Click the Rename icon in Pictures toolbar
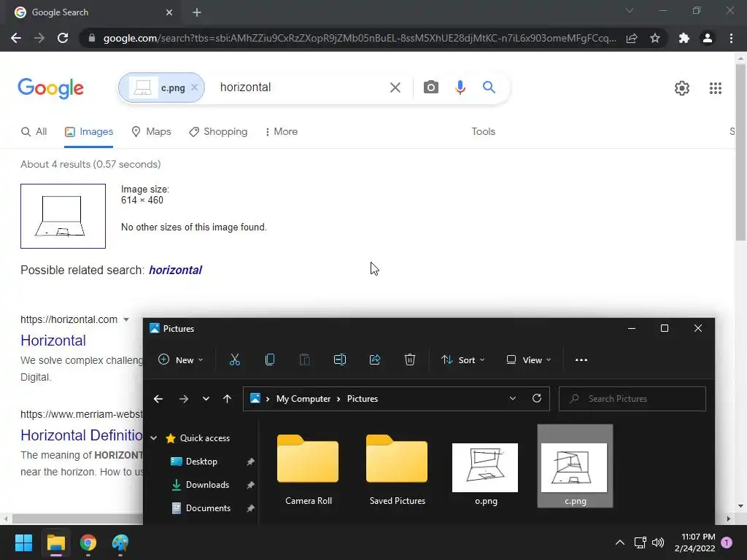Image resolution: width=747 pixels, height=560 pixels. tap(340, 359)
